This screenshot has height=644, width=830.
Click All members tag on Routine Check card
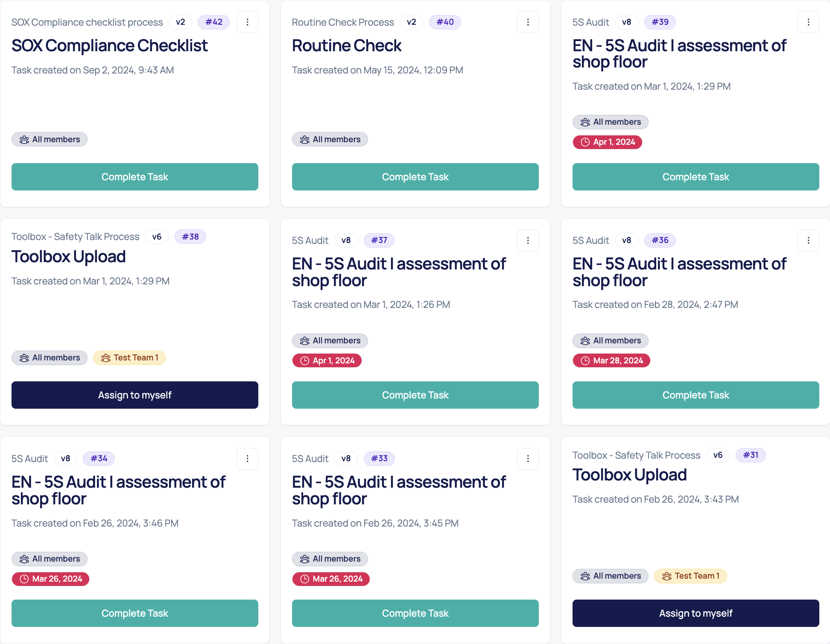(x=330, y=140)
